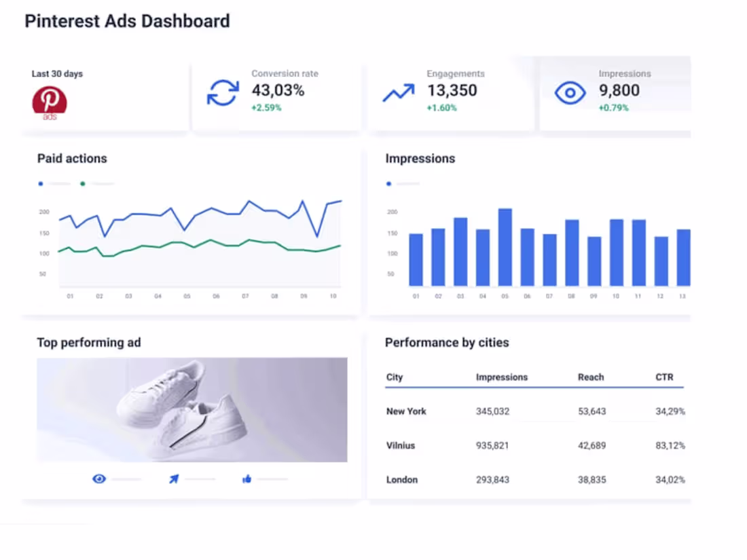Click the thumbs-up icon under the top ad
The image size is (747, 560).
pyautogui.click(x=247, y=479)
